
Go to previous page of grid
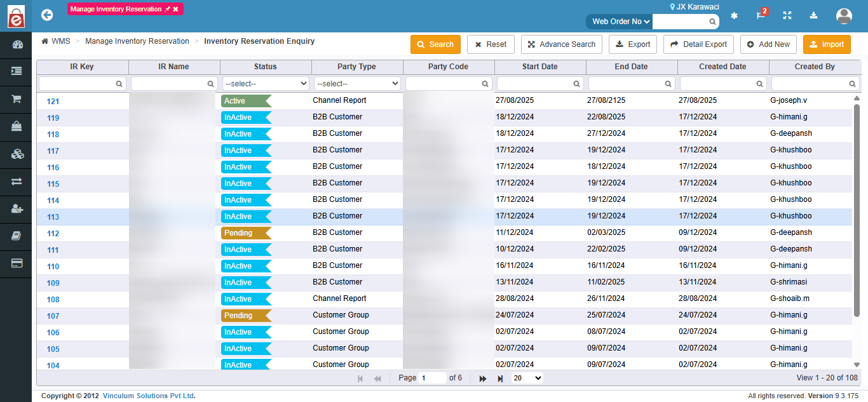(x=377, y=378)
